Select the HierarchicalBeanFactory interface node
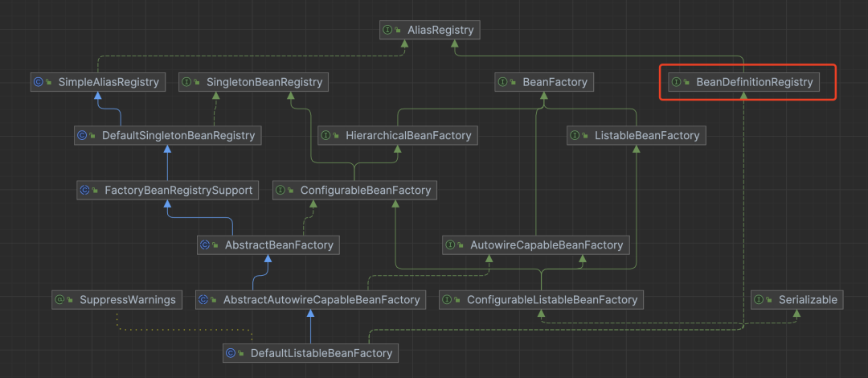 pyautogui.click(x=398, y=136)
